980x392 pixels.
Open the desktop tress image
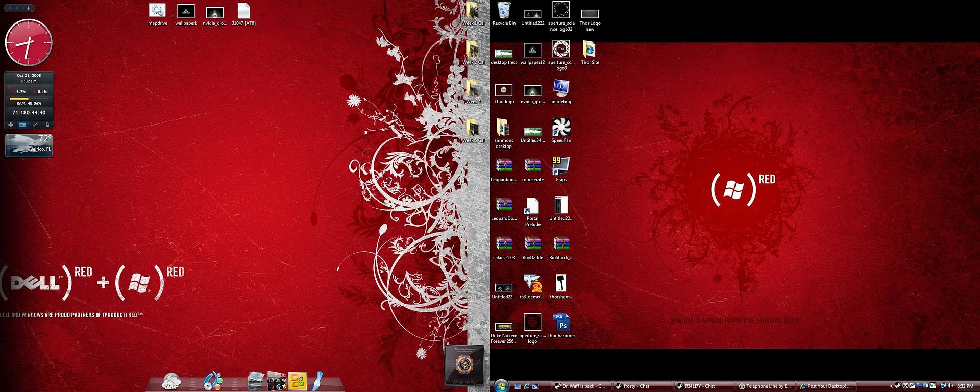tap(504, 56)
